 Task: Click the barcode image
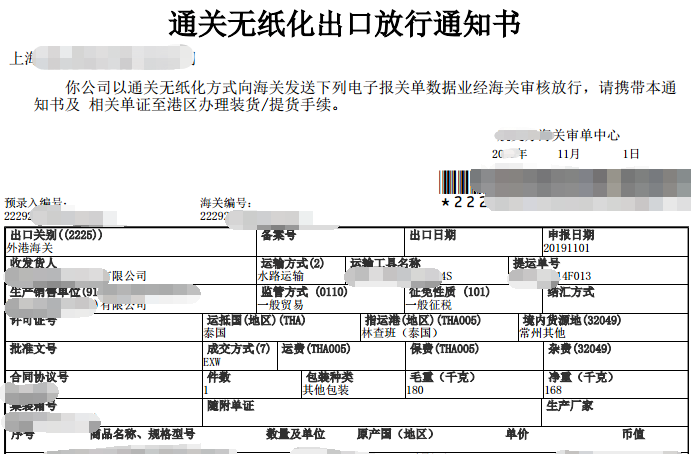[x=565, y=183]
